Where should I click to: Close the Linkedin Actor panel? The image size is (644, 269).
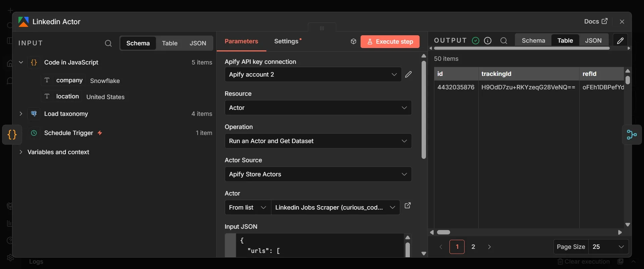(622, 21)
